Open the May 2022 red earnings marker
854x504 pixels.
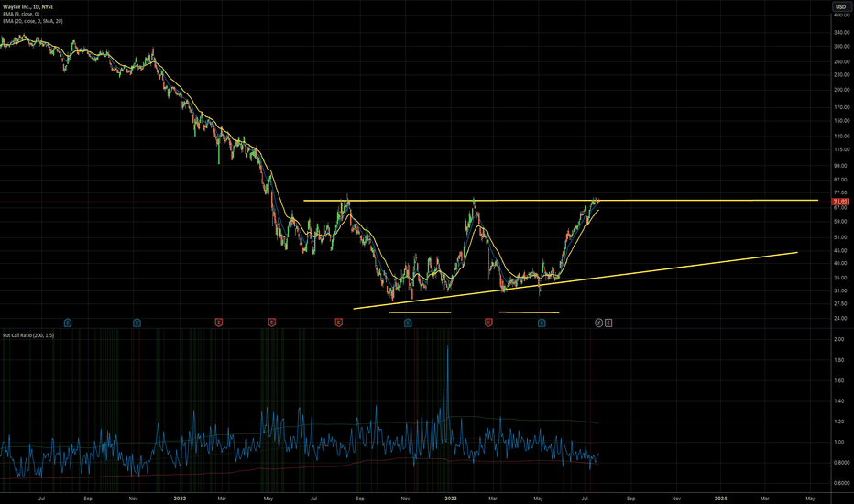pos(272,323)
